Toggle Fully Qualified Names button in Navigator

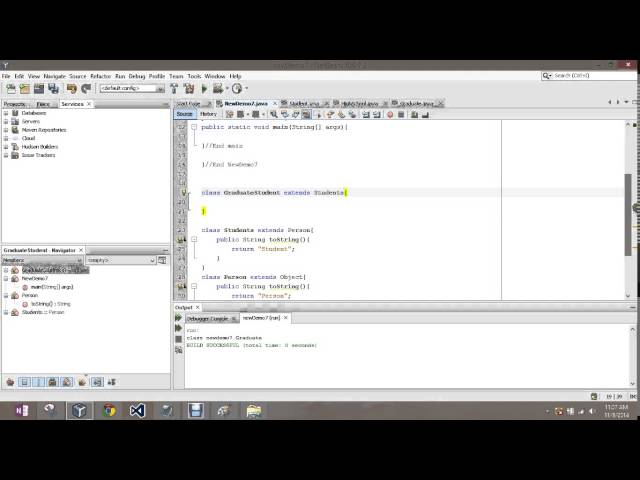tap(82, 382)
